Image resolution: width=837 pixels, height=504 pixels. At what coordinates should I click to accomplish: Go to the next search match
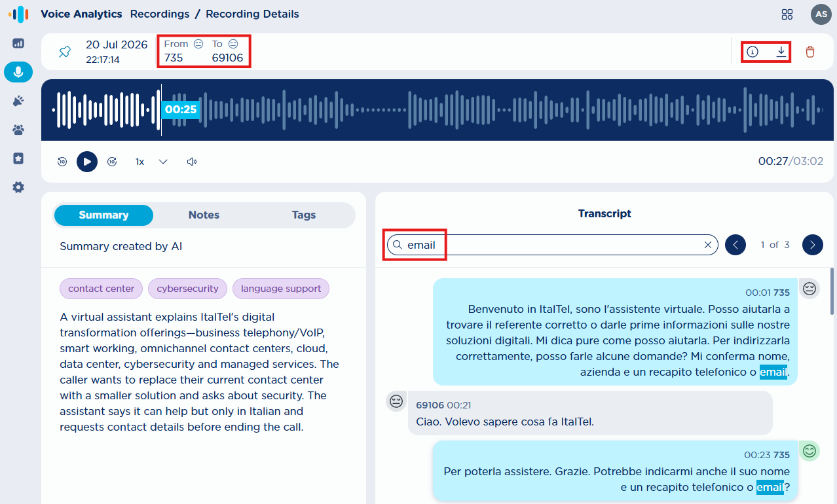click(813, 245)
